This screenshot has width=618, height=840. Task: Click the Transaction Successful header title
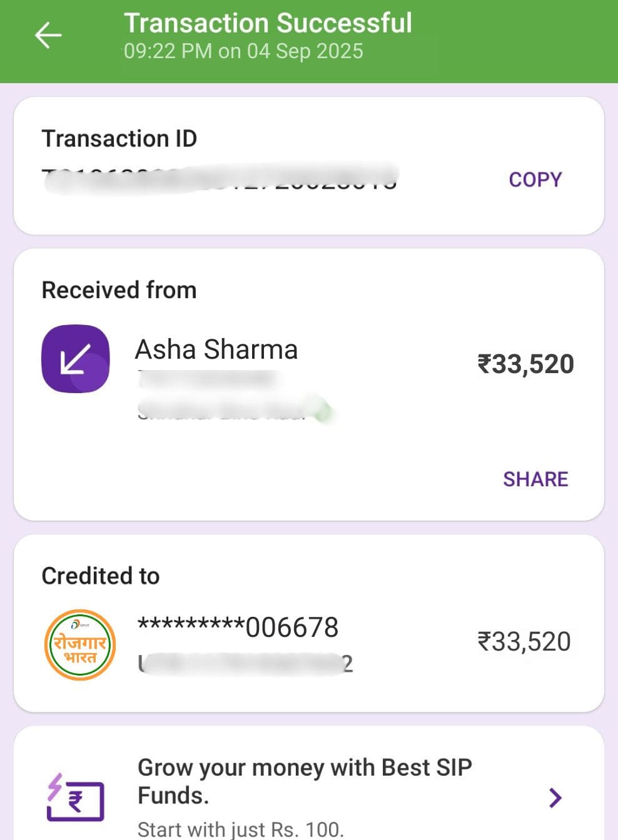(268, 23)
